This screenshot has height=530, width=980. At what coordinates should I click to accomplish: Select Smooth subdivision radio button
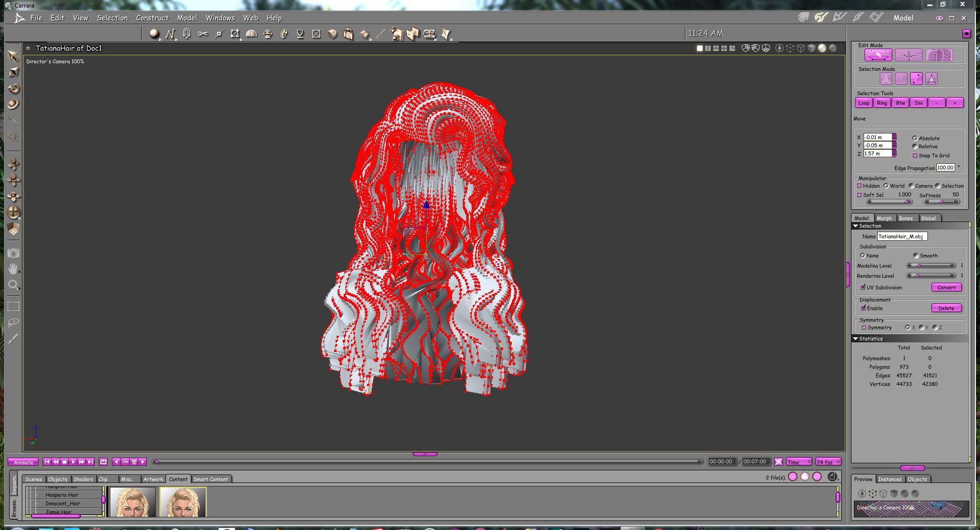pyautogui.click(x=915, y=255)
